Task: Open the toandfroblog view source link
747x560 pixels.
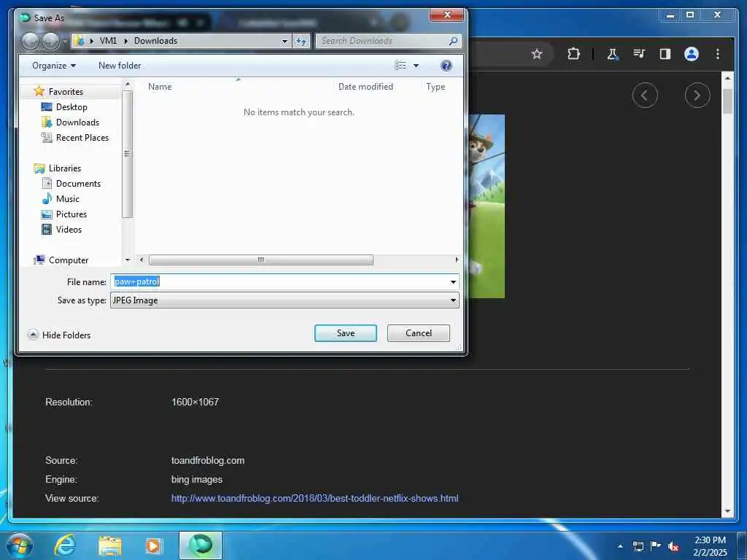Action: [314, 499]
